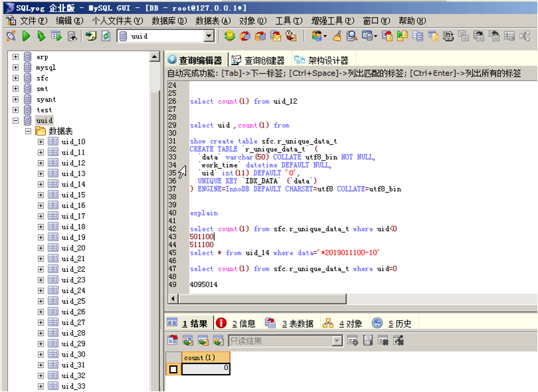Click the count(1) column header

point(199,357)
